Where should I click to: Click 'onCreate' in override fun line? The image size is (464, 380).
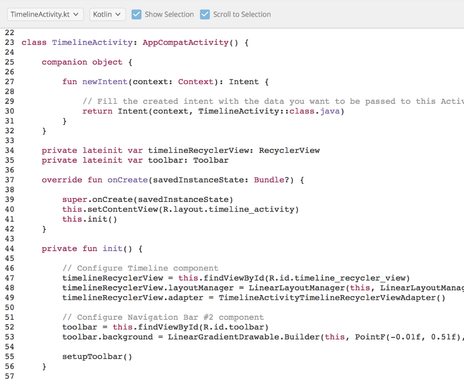pyautogui.click(x=127, y=180)
